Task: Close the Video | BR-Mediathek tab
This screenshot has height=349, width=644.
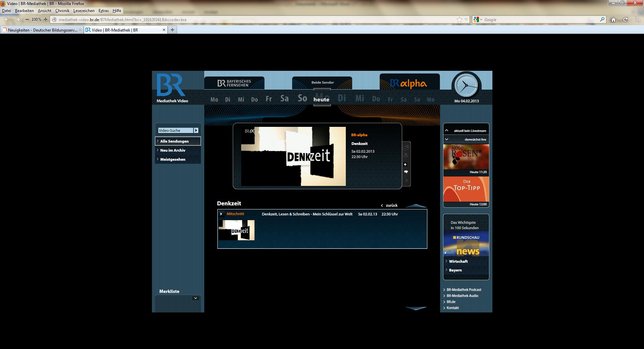Action: pos(164,30)
